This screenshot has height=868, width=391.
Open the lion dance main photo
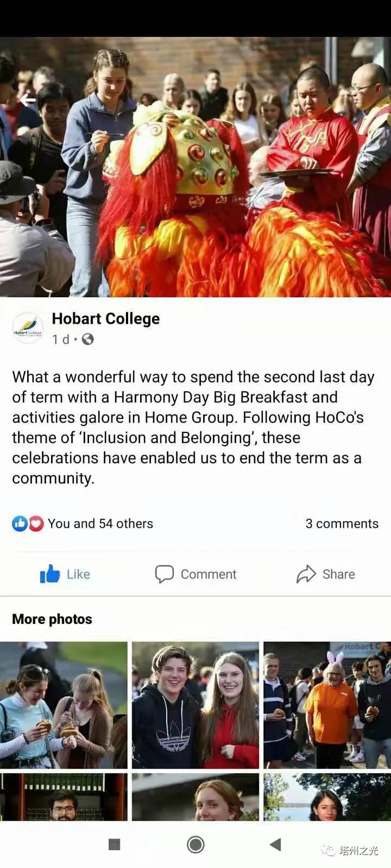pyautogui.click(x=195, y=167)
